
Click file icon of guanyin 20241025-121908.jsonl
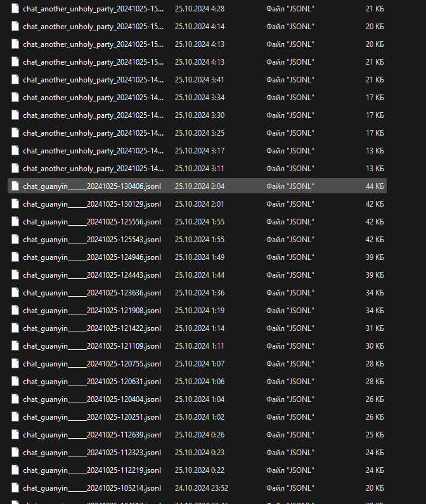[x=16, y=311]
